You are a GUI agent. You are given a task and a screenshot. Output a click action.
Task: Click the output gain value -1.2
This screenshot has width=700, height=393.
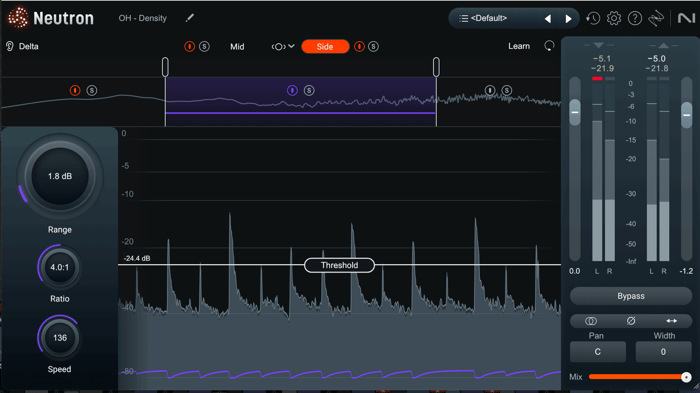pos(686,271)
